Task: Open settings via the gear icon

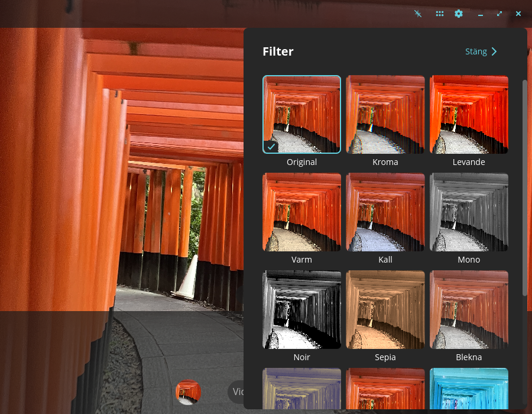Action: 459,14
